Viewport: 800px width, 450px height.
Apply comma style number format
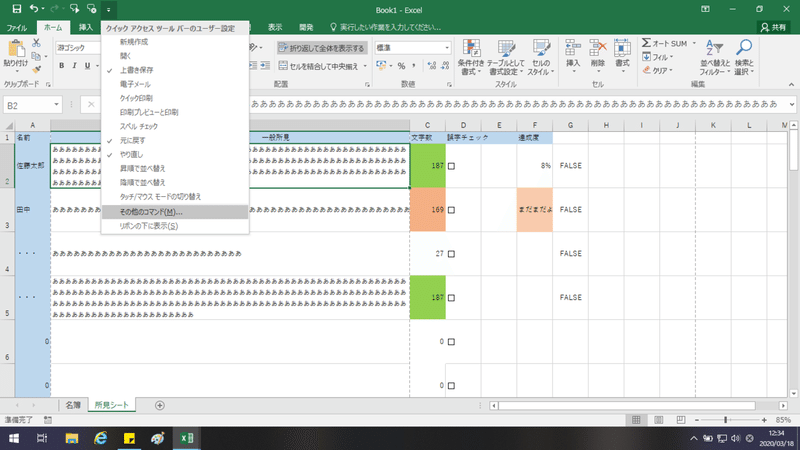pyautogui.click(x=414, y=66)
